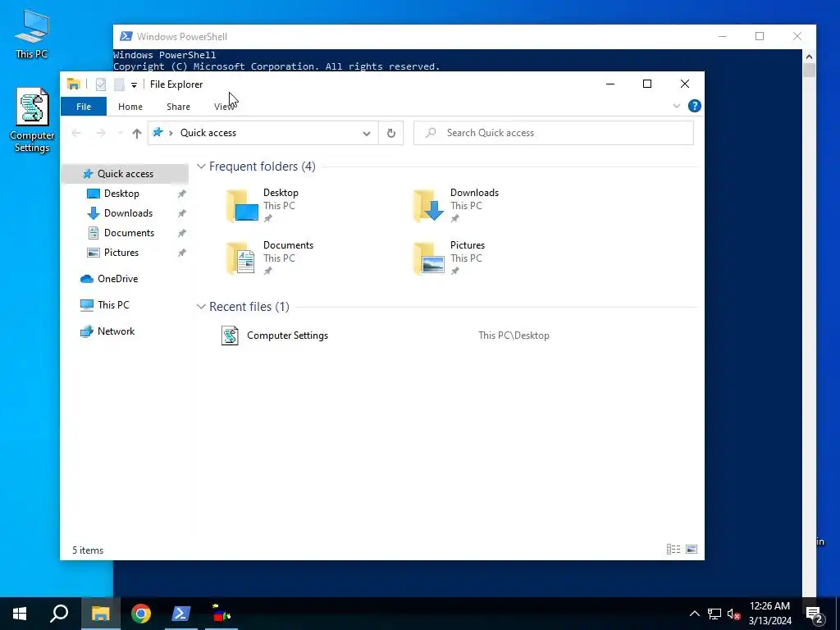The height and width of the screenshot is (630, 840).
Task: Collapse the Recent files group
Action: tap(201, 307)
